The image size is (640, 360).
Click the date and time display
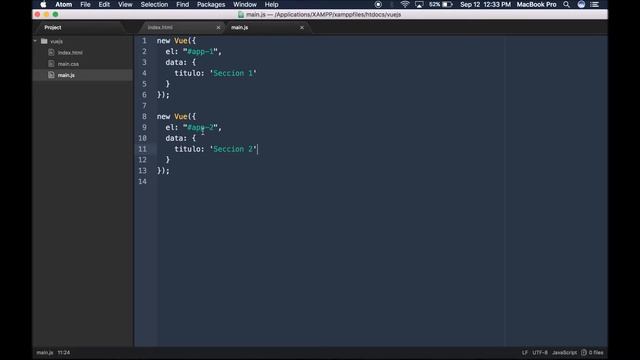[485, 4]
